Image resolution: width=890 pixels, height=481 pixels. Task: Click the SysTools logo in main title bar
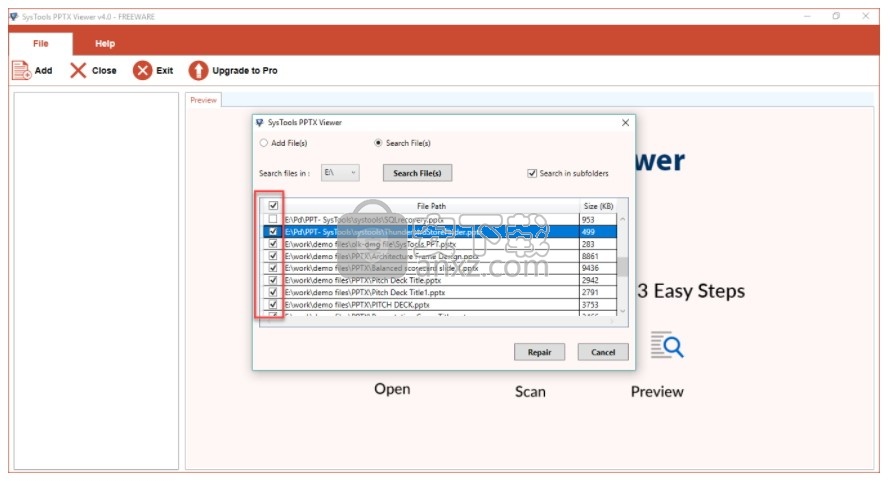point(14,16)
